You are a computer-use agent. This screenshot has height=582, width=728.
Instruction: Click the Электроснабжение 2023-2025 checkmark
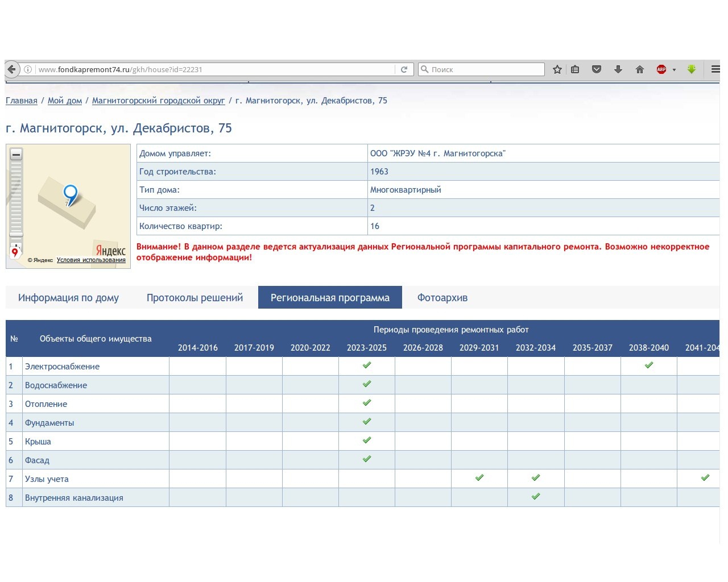pyautogui.click(x=367, y=365)
